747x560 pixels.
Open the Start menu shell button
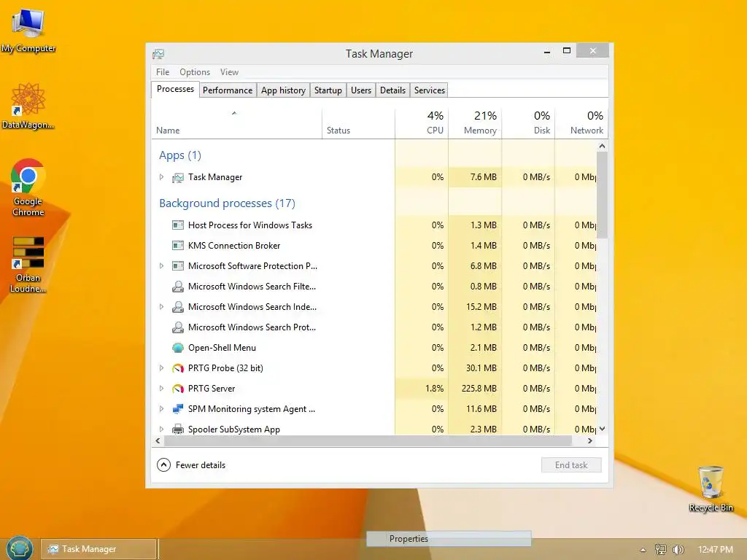pyautogui.click(x=19, y=548)
